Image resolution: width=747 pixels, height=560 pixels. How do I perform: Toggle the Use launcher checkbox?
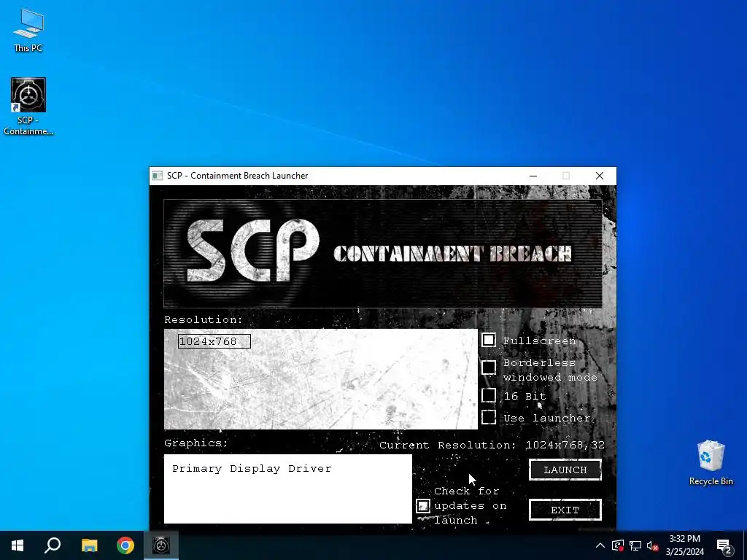click(x=489, y=417)
